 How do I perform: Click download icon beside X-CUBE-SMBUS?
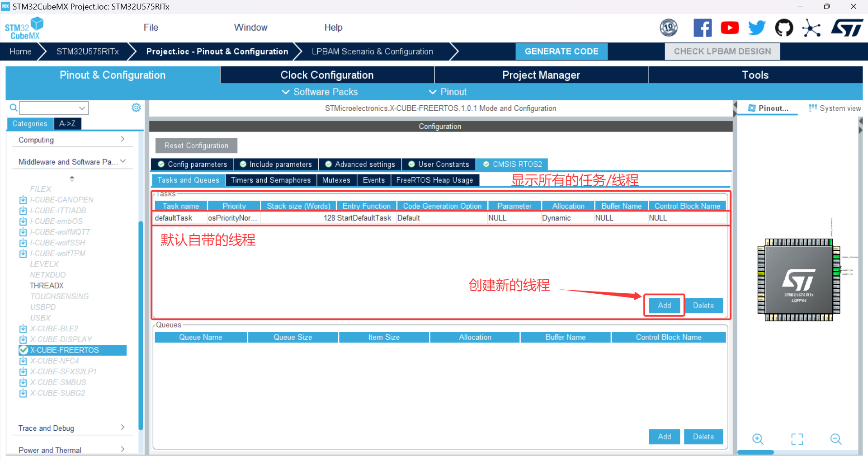click(x=23, y=383)
